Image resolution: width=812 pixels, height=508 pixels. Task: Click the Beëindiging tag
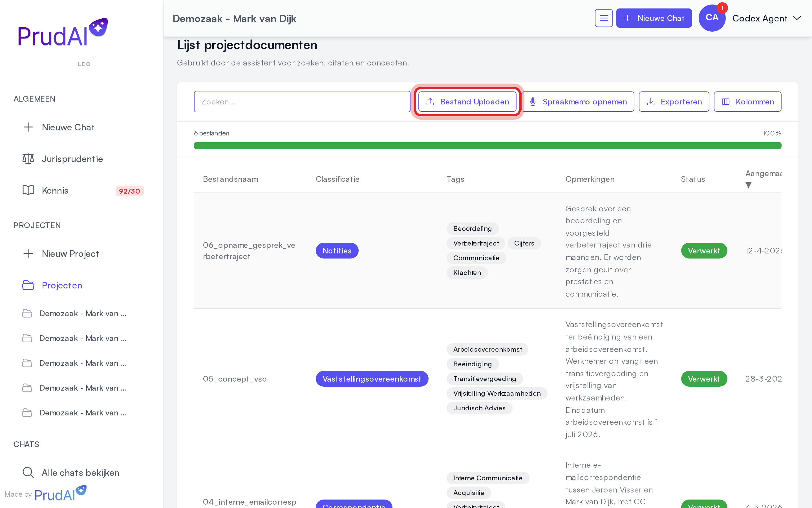pyautogui.click(x=473, y=364)
